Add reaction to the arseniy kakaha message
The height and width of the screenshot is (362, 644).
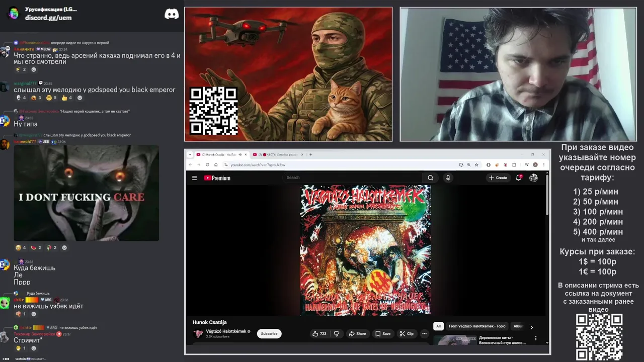click(x=34, y=69)
